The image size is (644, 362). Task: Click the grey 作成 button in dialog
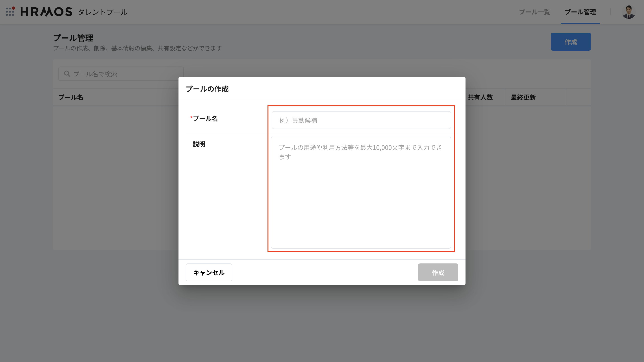tap(438, 272)
